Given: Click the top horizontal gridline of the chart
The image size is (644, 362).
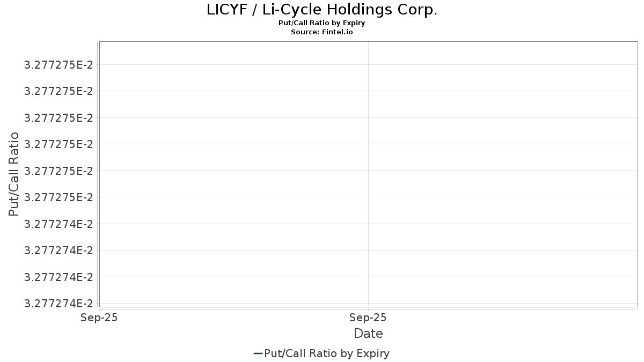Looking at the screenshot, I should click(368, 65).
